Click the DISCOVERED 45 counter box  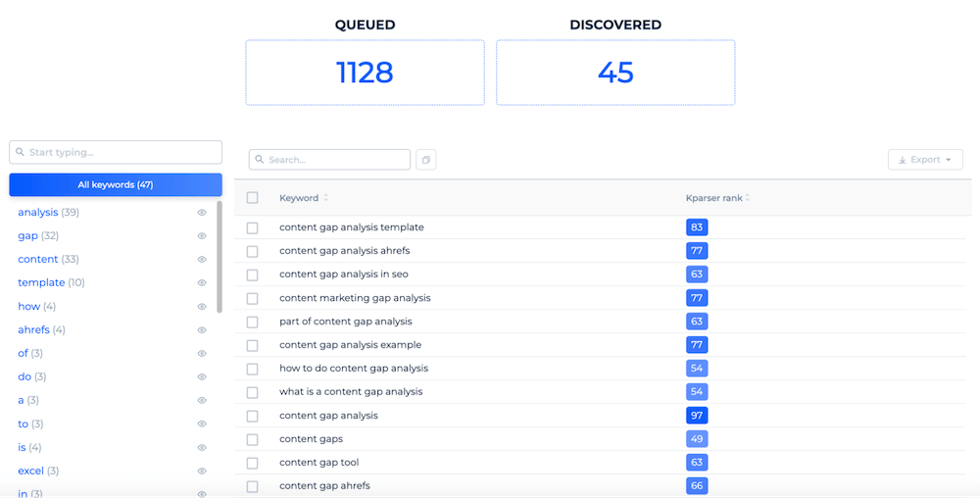[x=615, y=73]
